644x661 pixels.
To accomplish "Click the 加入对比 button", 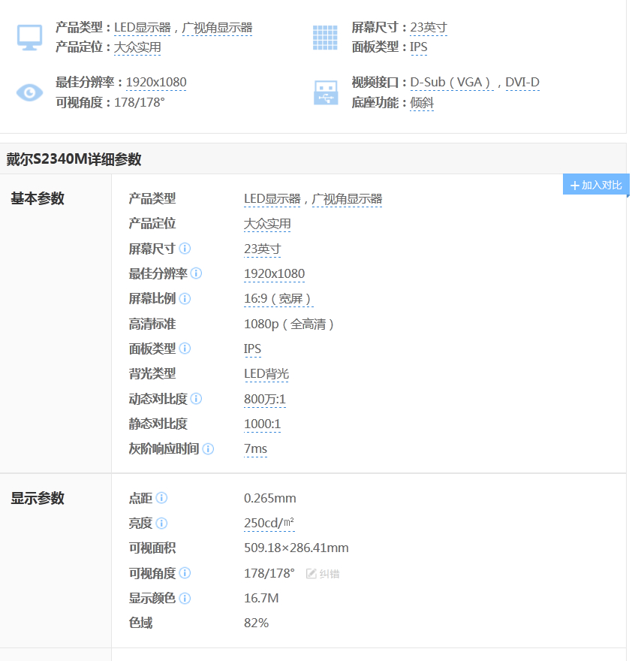I will pyautogui.click(x=596, y=185).
